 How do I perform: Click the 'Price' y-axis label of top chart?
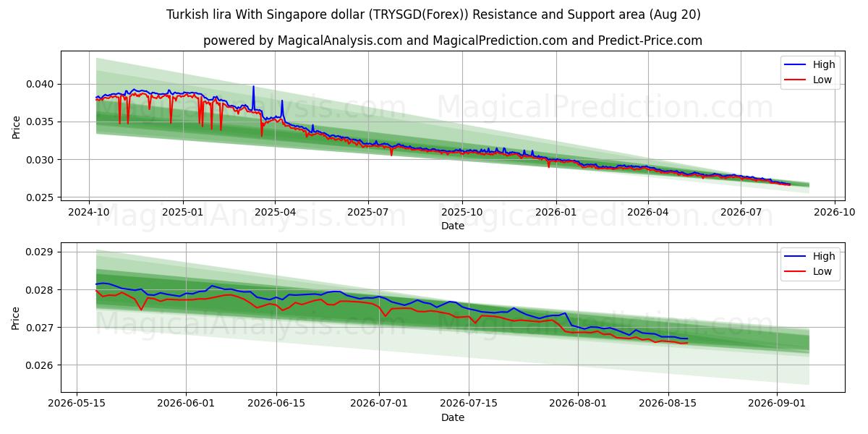click(x=16, y=127)
